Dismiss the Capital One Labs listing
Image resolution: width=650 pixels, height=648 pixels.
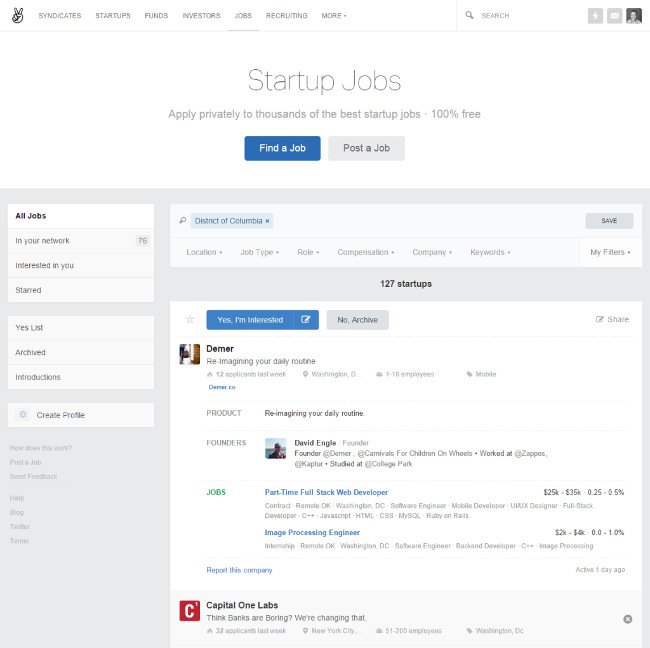[628, 619]
